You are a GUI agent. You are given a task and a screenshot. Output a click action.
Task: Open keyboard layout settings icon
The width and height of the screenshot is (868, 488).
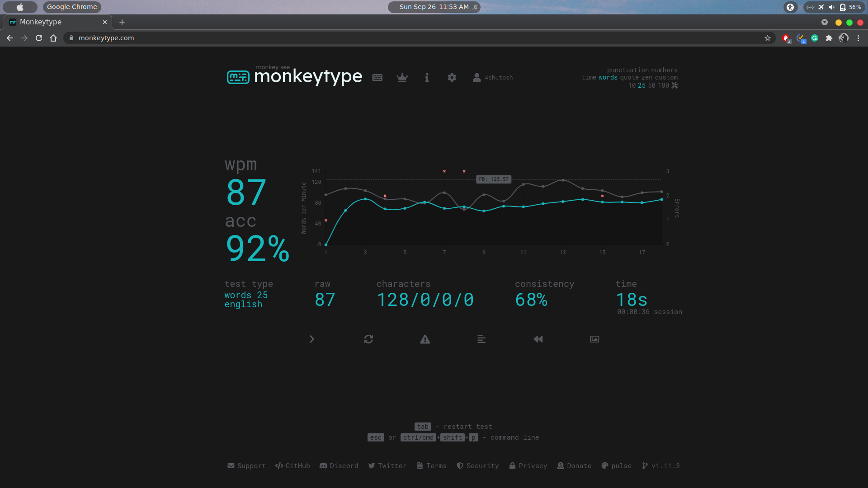pyautogui.click(x=377, y=77)
